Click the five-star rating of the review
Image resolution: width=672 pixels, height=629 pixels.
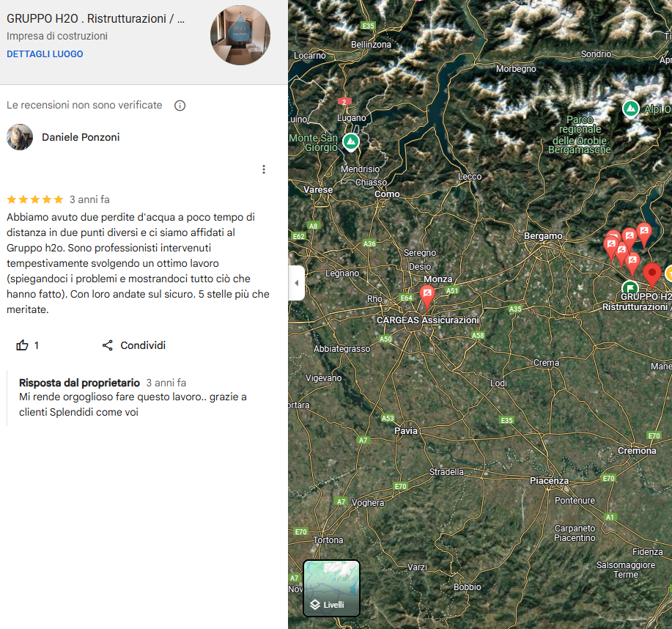(x=35, y=199)
